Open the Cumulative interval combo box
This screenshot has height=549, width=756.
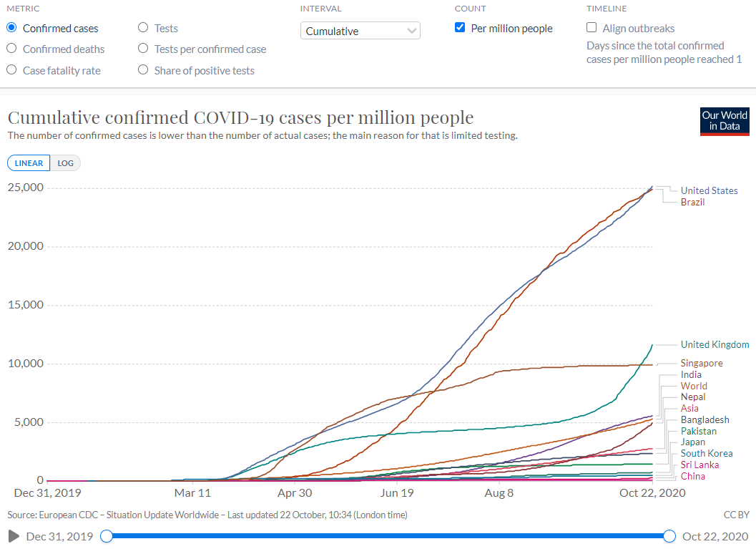point(360,31)
